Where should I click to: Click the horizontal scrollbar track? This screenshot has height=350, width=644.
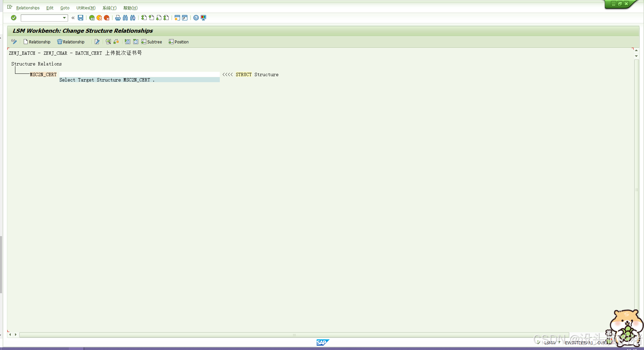click(x=294, y=335)
